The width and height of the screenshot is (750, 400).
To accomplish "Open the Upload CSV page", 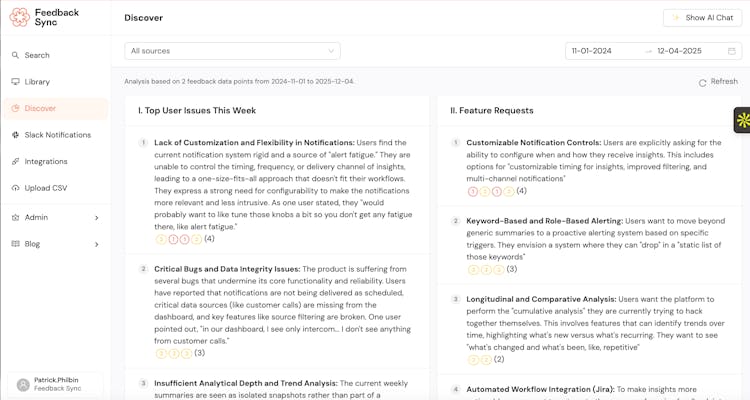I will [46, 187].
